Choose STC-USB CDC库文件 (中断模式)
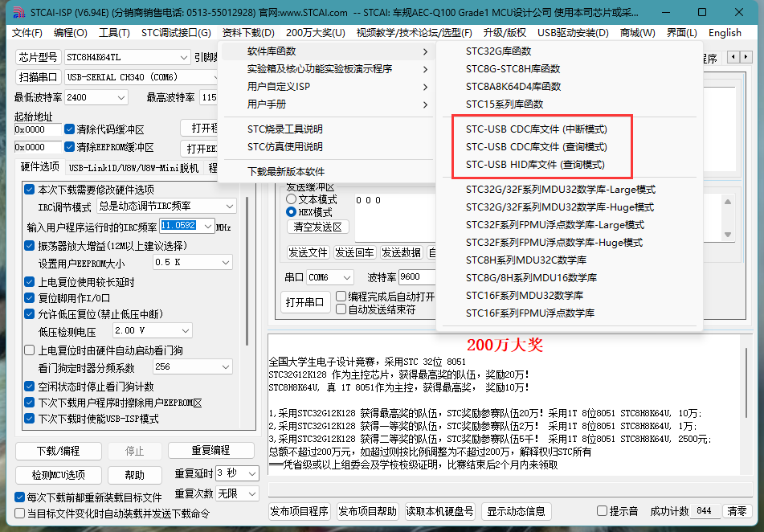This screenshot has height=532, width=764. pyautogui.click(x=569, y=129)
